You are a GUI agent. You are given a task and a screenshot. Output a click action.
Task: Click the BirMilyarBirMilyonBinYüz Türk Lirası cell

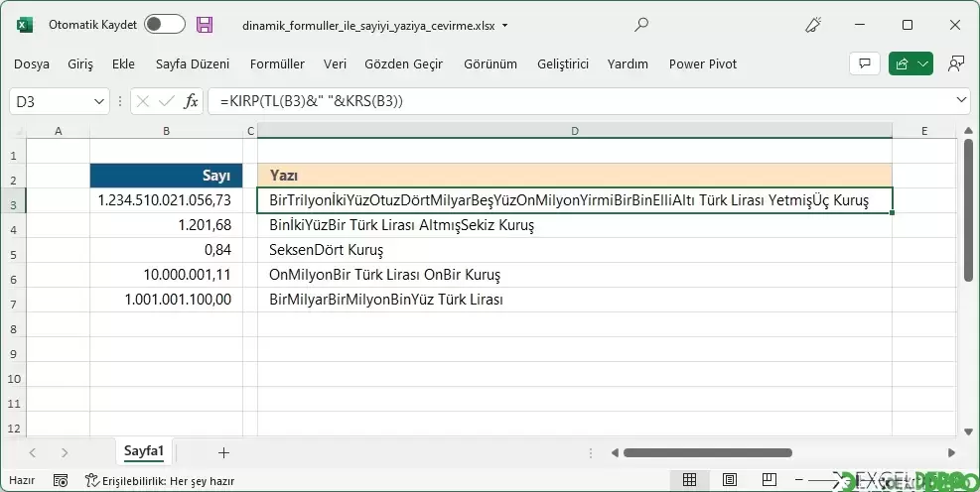point(574,300)
